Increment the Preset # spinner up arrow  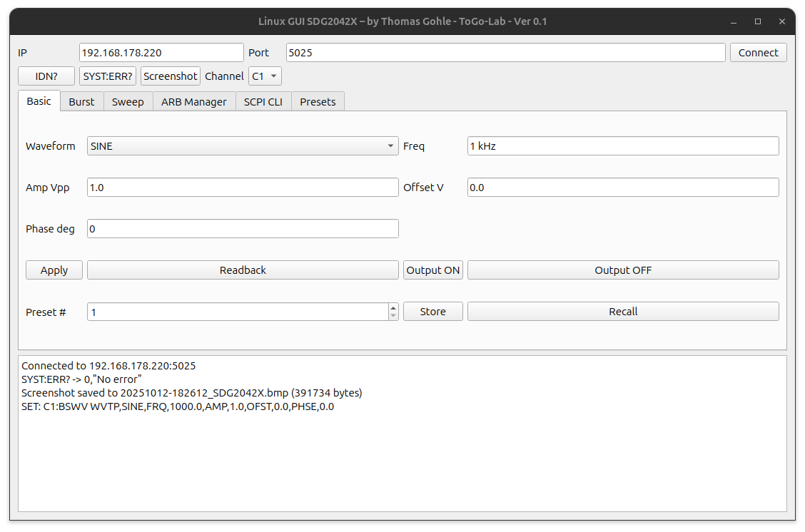393,307
